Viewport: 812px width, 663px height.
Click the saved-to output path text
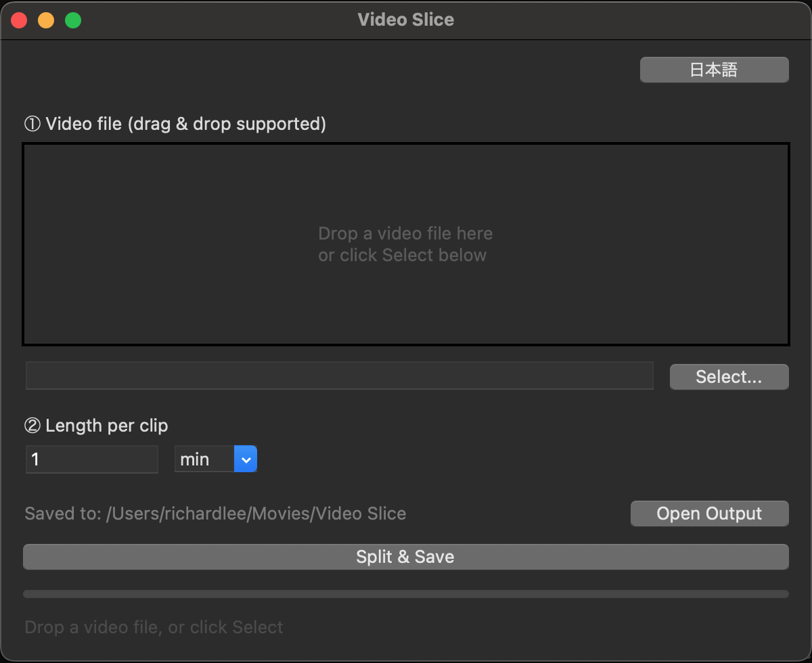tap(215, 513)
